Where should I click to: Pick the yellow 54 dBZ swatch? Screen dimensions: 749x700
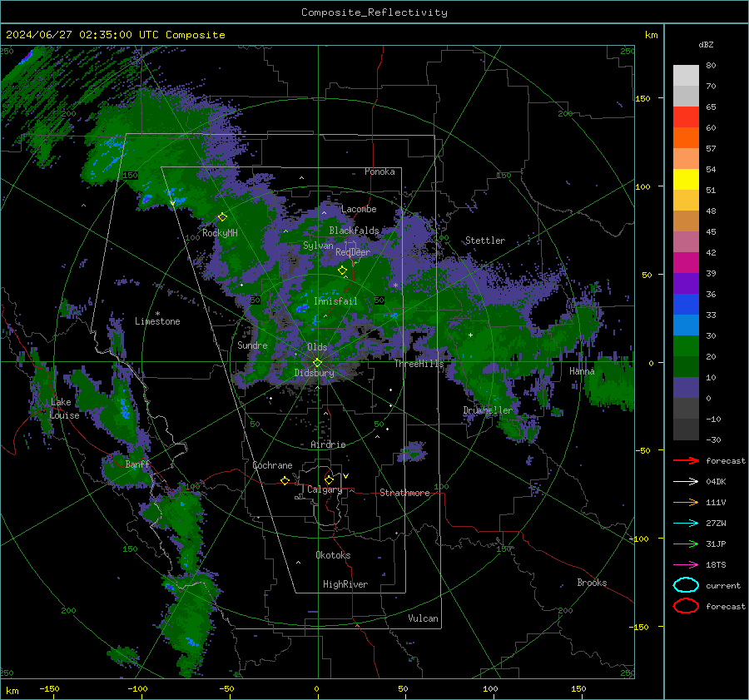click(686, 179)
